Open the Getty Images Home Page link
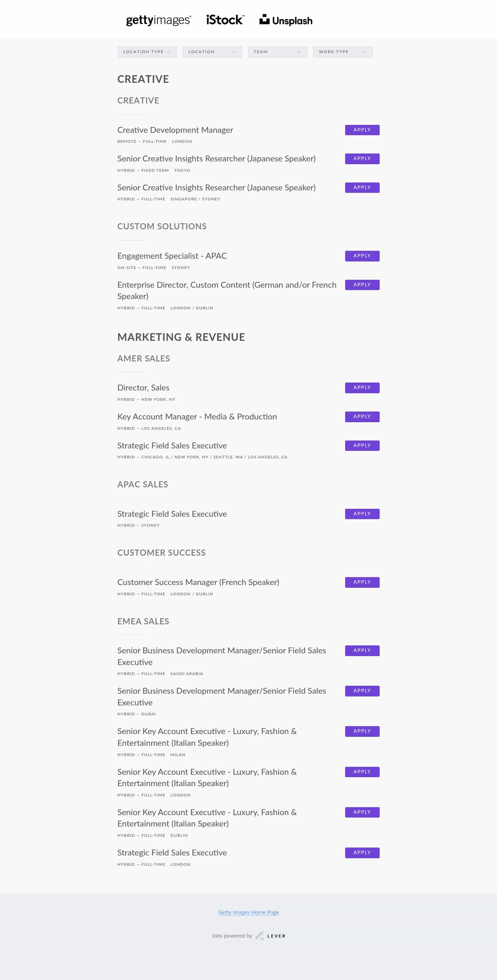Image resolution: width=497 pixels, height=980 pixels. 248,912
